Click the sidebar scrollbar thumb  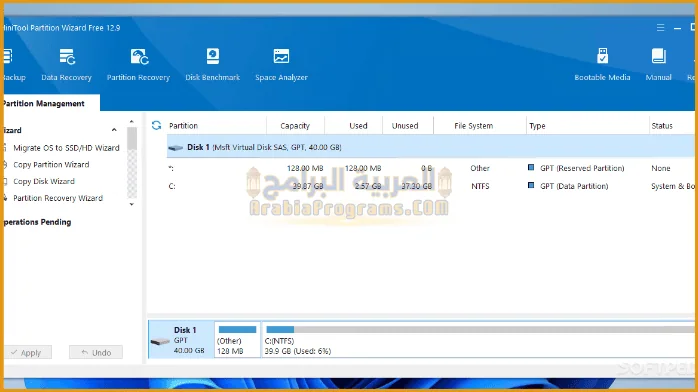[x=132, y=139]
